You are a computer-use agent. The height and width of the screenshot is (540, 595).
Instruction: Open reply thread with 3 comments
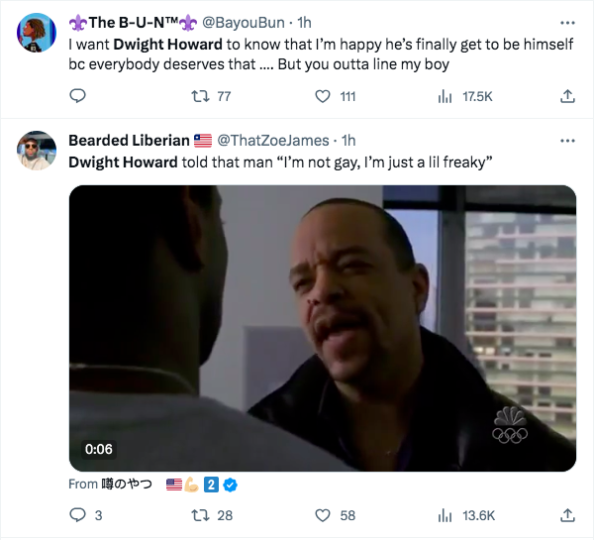[x=86, y=515]
